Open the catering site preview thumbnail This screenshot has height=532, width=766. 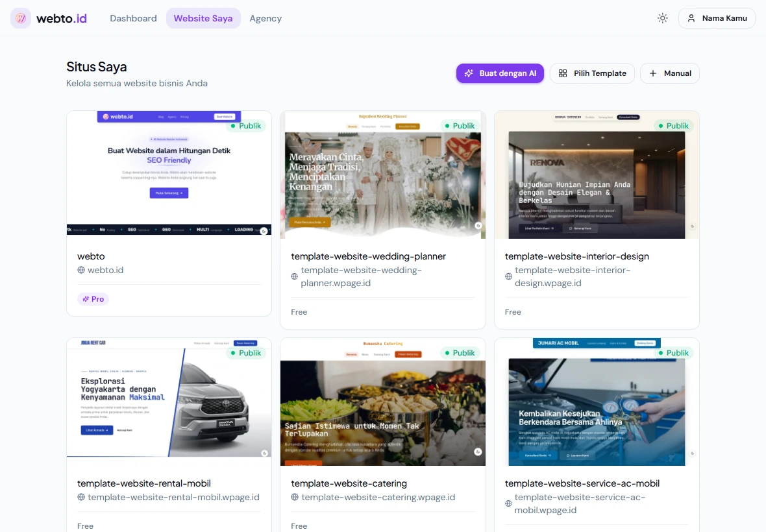point(383,402)
